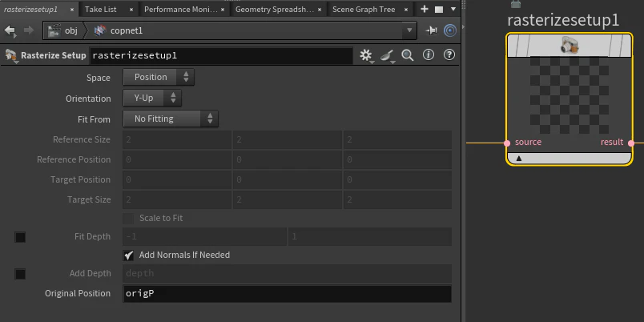Viewport: 644px width, 322px height.
Task: Click the Original Position origP field
Action: [287, 294]
